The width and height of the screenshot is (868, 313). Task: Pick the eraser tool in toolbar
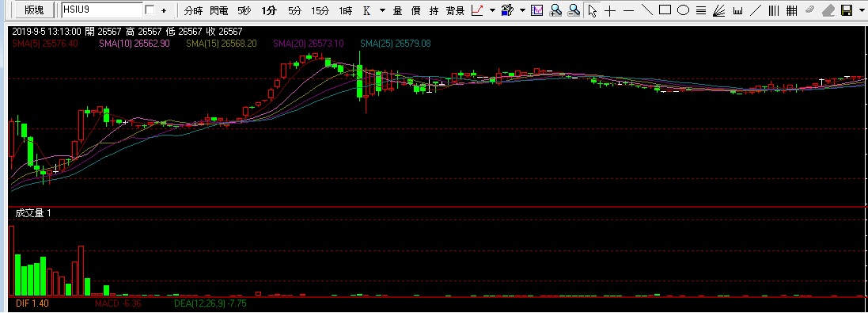(x=828, y=10)
